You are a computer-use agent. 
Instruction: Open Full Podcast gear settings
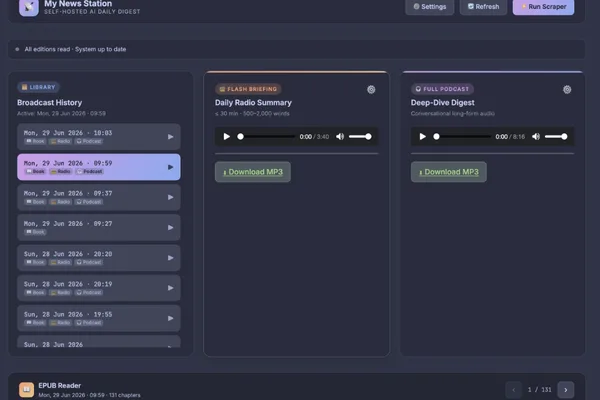coord(567,90)
